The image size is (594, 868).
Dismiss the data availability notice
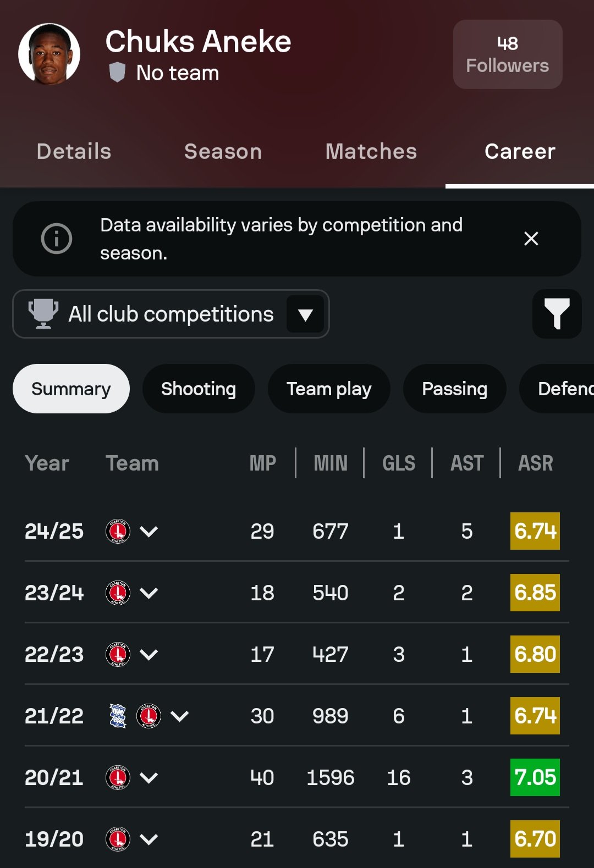[x=531, y=239]
